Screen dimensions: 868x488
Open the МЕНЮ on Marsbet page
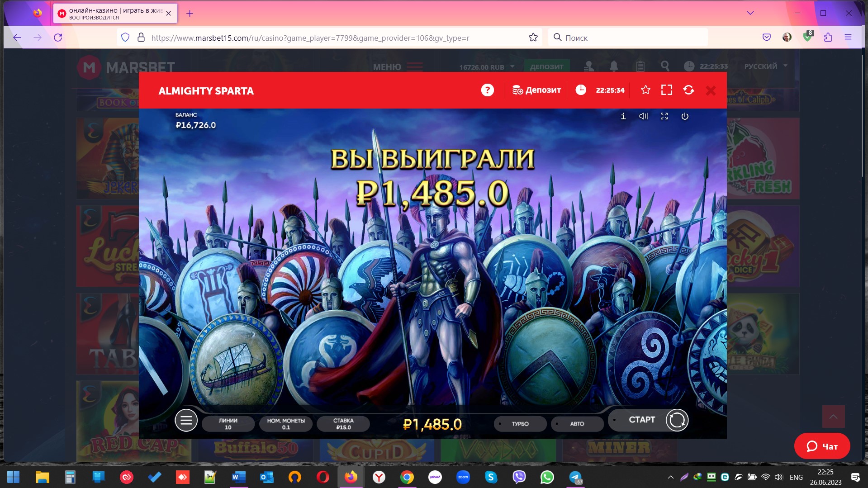(398, 67)
